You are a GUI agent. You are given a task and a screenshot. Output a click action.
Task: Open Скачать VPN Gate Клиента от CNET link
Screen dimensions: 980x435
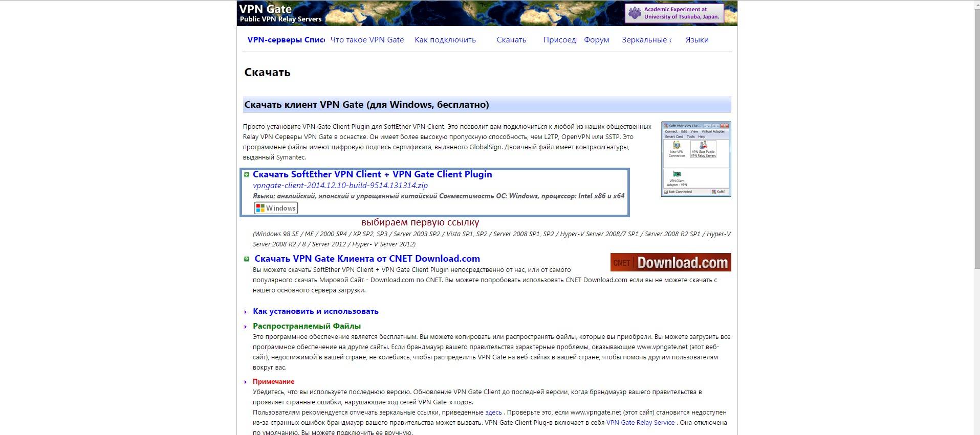(x=367, y=259)
